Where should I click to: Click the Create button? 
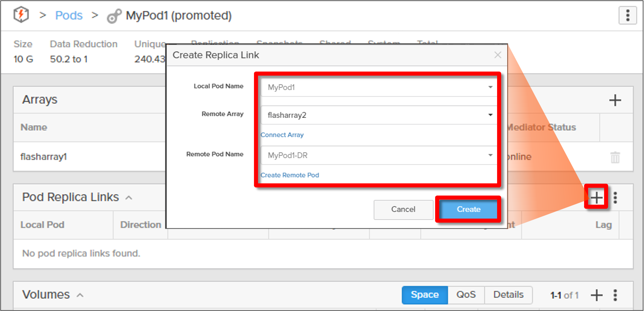coord(469,209)
